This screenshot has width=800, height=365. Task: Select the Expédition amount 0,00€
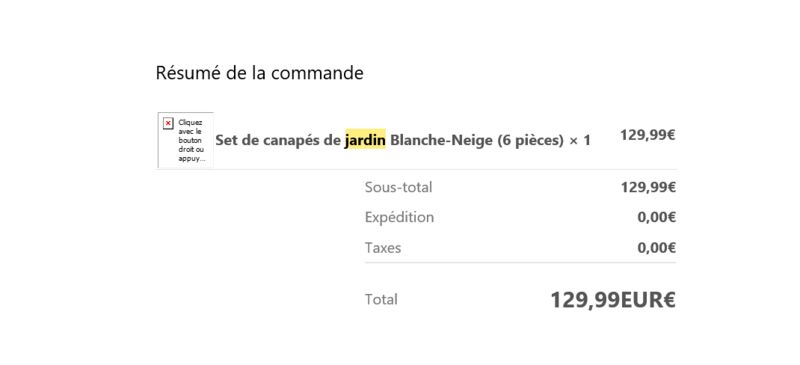point(657,217)
